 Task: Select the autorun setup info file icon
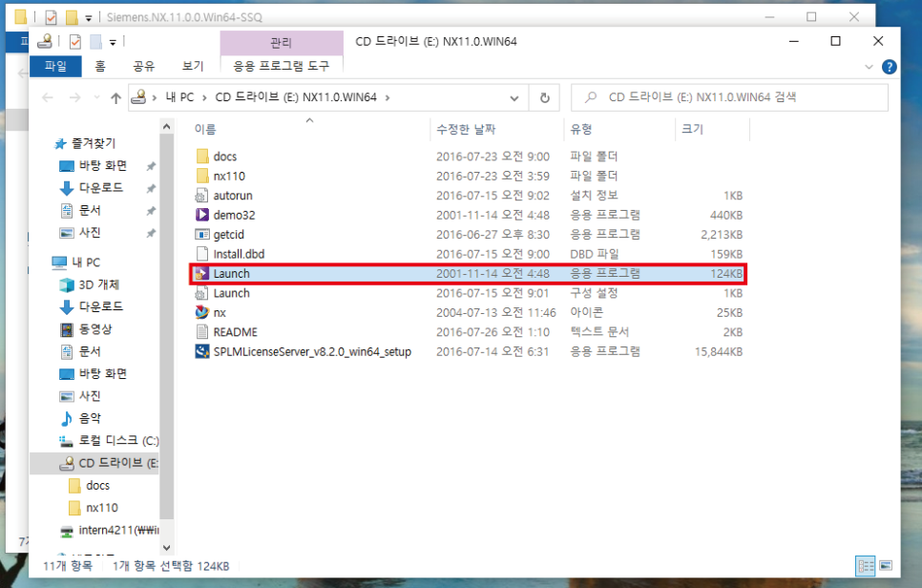(x=201, y=196)
